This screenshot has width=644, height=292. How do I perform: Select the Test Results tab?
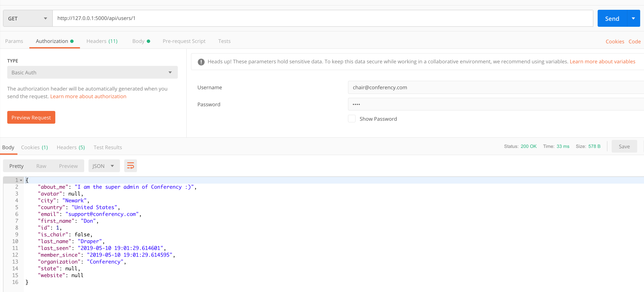pos(107,147)
